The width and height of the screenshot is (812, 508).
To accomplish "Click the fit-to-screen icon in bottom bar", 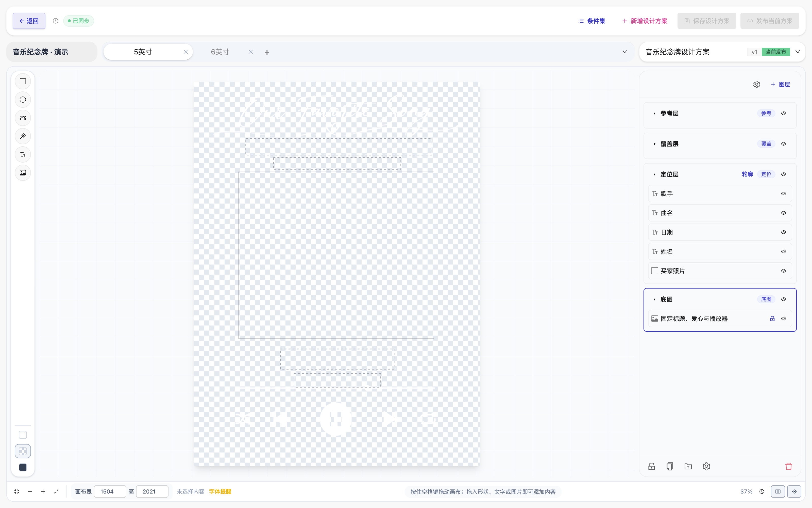I will (17, 491).
